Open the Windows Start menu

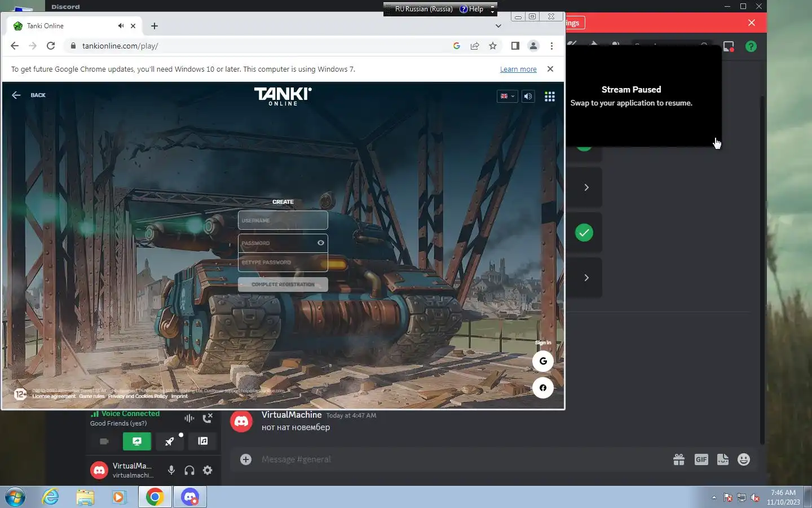tap(15, 497)
